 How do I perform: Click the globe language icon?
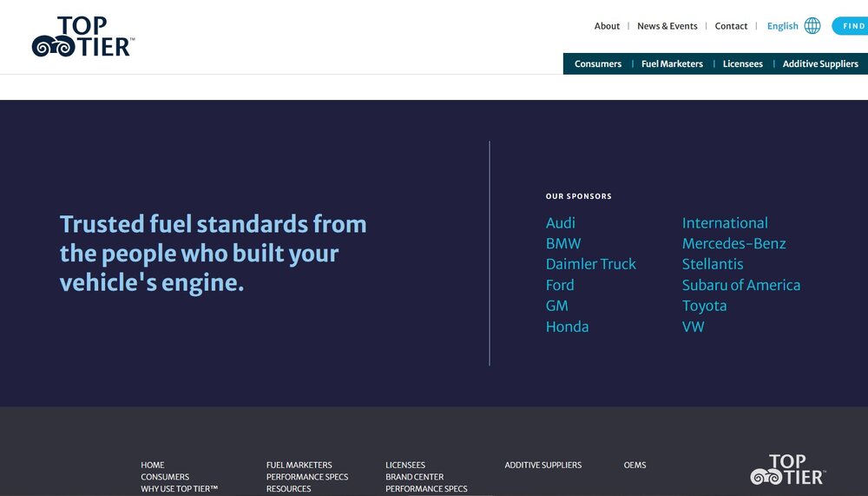pyautogui.click(x=812, y=25)
